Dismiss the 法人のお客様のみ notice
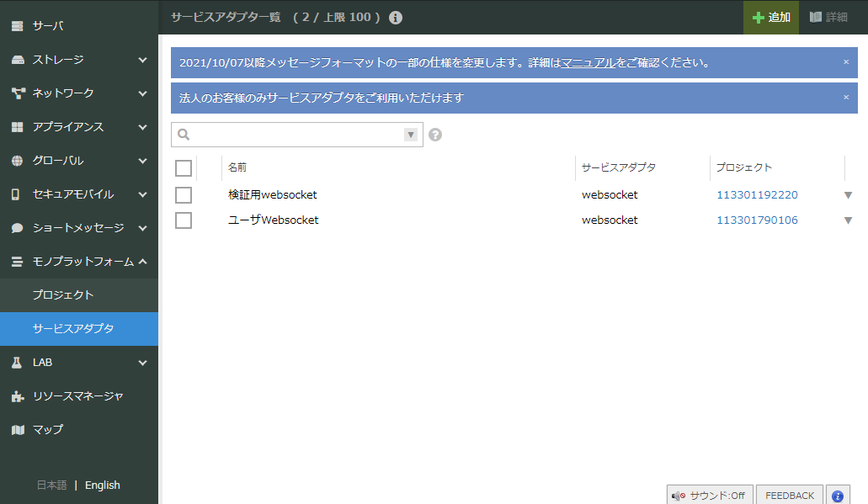 click(x=846, y=98)
